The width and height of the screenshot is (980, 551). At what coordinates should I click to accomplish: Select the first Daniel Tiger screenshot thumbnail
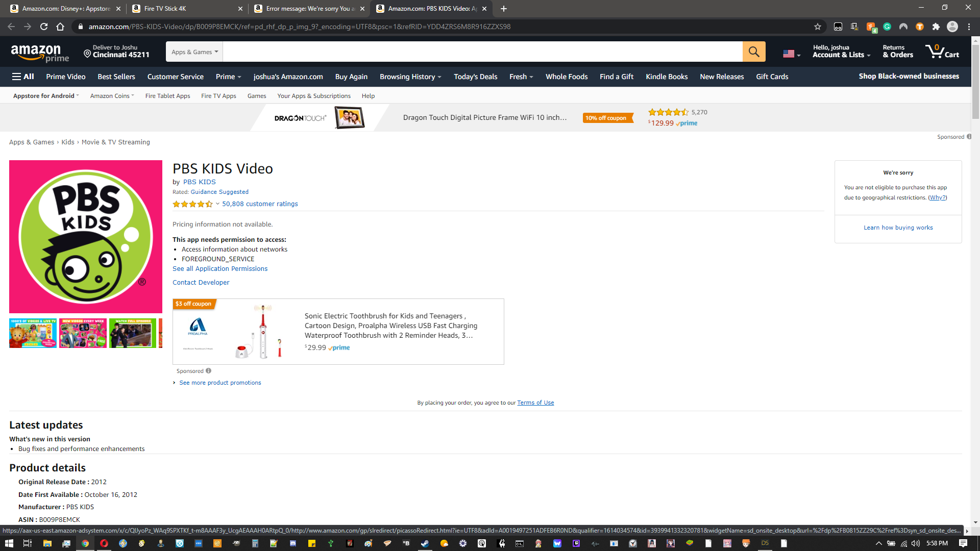(33, 333)
